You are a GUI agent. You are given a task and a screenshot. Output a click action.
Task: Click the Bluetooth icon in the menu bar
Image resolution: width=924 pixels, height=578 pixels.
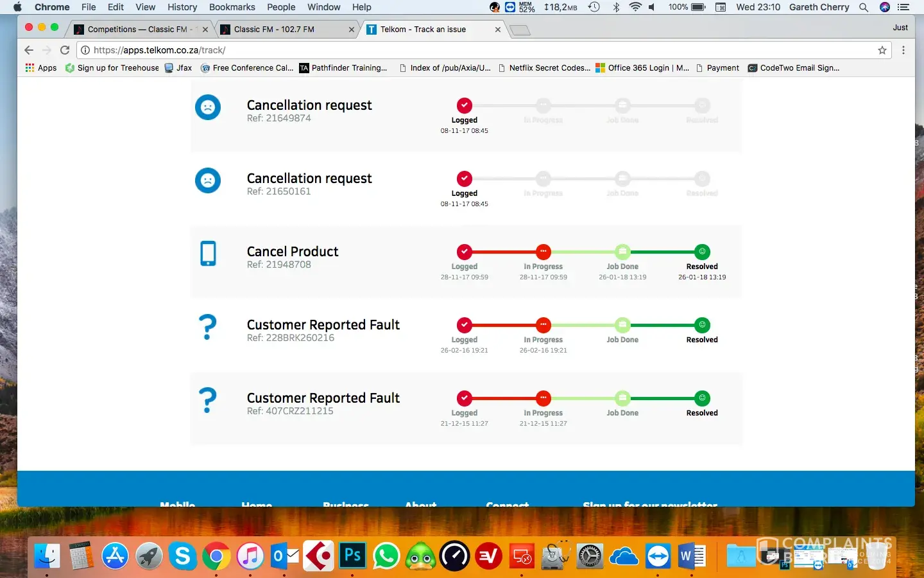[x=616, y=7]
